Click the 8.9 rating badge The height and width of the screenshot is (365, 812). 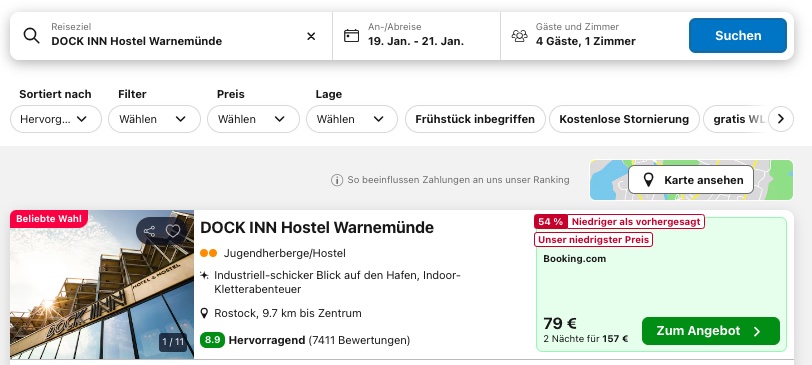pyautogui.click(x=212, y=340)
